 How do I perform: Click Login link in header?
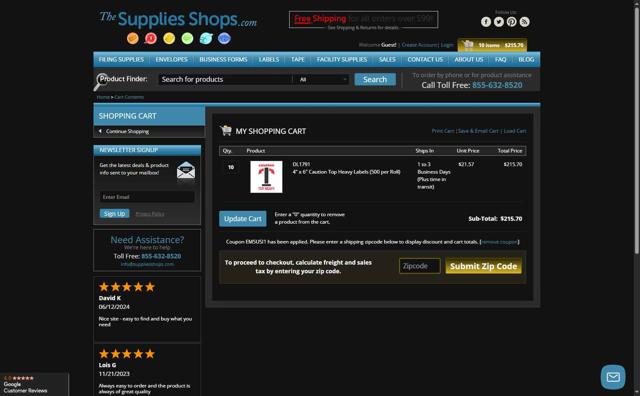[x=447, y=45]
